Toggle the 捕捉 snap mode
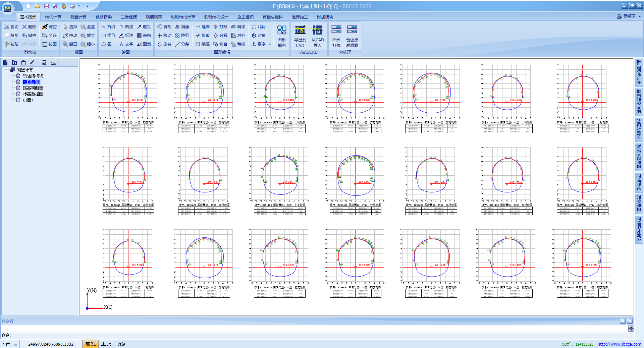Image resolution: width=644 pixels, height=348 pixels. (90, 344)
